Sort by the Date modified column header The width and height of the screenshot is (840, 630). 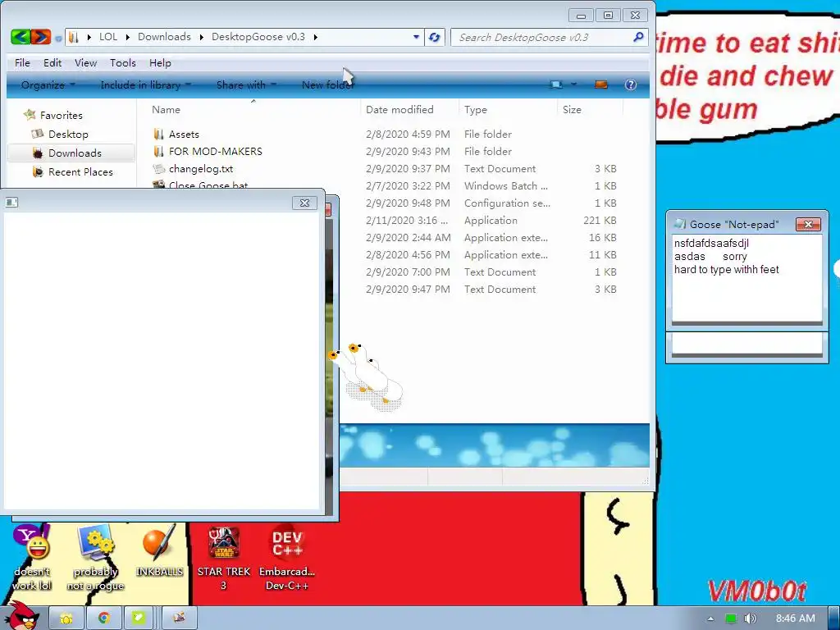[x=399, y=109]
